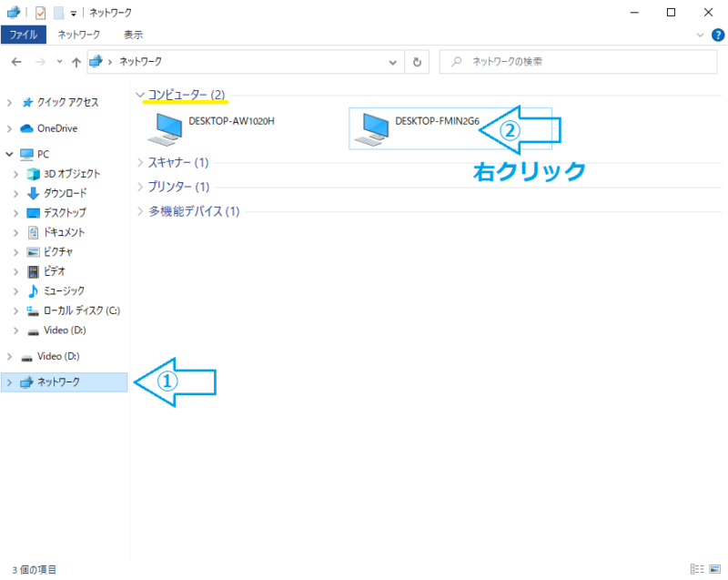This screenshot has width=728, height=580.
Task: Click the プリンター (1) group header
Action: [x=178, y=187]
